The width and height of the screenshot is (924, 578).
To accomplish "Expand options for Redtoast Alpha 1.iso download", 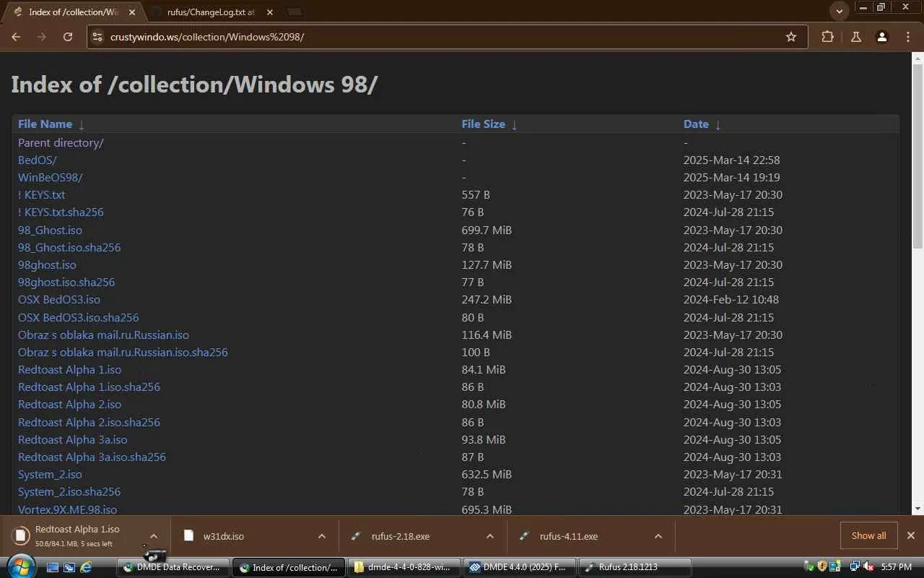I will 153,536.
